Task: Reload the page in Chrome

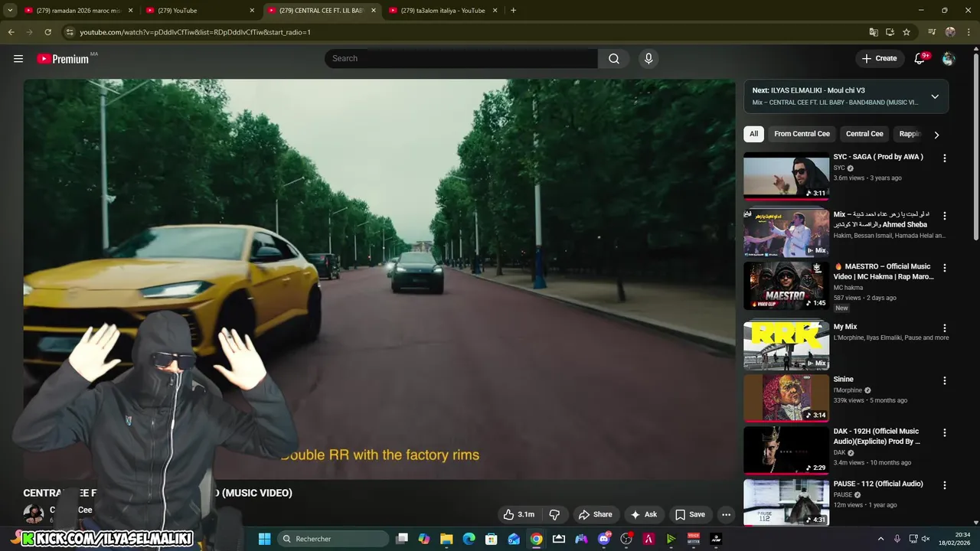Action: point(47,32)
